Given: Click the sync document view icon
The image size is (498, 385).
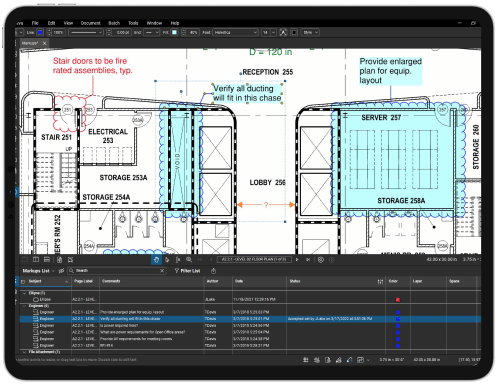Looking at the screenshot, I should pyautogui.click(x=59, y=260).
